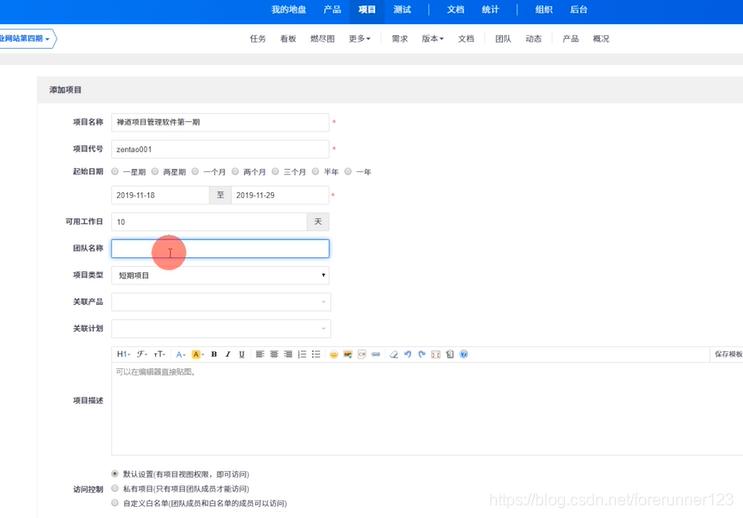Choose 默认设置 access control option
The height and width of the screenshot is (518, 743).
[115, 474]
